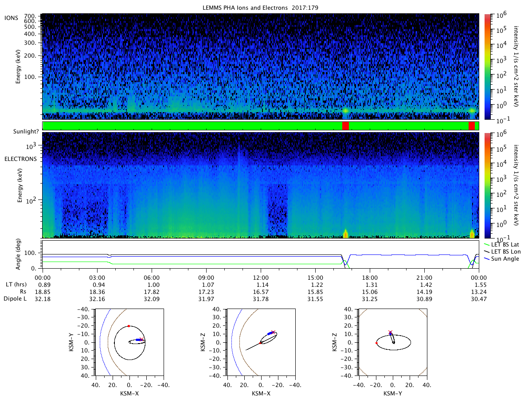Click the second red sunlight flag block
Screen dimensions: 532x399
click(472, 126)
